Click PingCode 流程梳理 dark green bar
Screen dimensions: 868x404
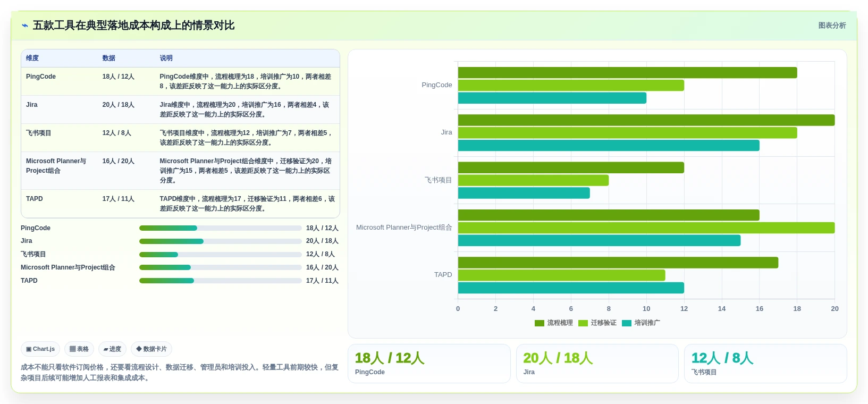pos(627,73)
